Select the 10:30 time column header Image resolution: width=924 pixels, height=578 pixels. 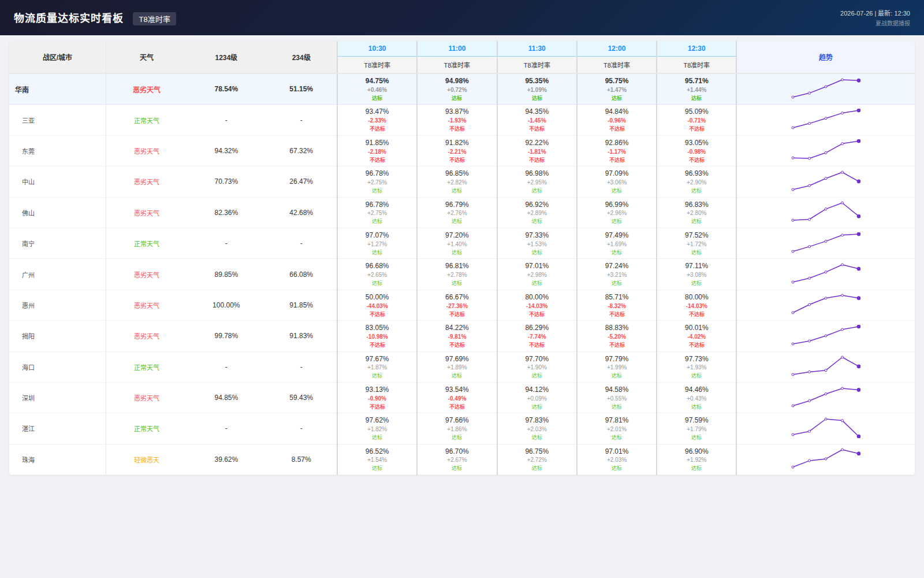tap(377, 49)
